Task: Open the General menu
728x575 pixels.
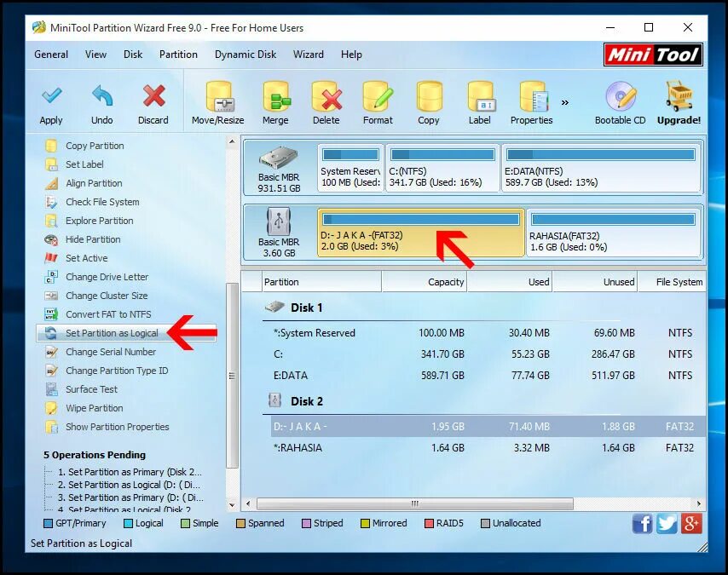Action: click(51, 55)
